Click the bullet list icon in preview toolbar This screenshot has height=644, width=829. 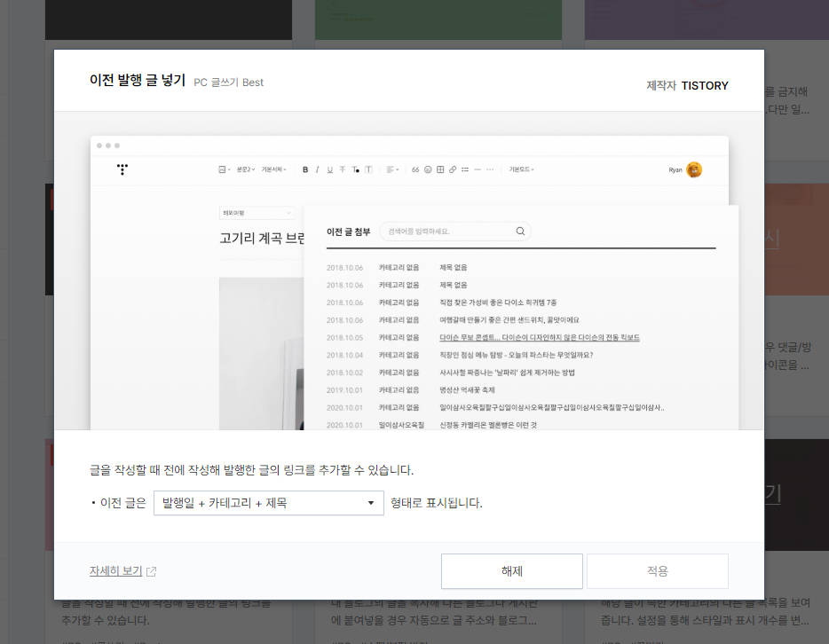(465, 169)
